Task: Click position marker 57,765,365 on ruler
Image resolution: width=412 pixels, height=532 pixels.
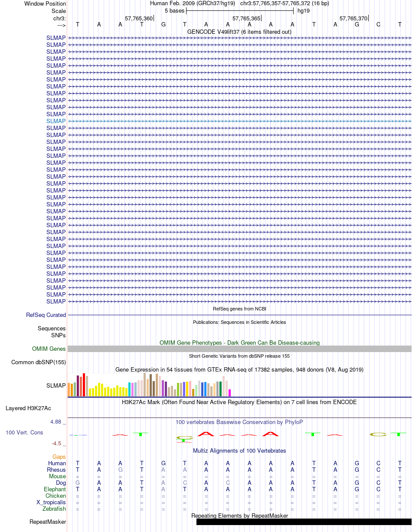Action: tap(246, 19)
